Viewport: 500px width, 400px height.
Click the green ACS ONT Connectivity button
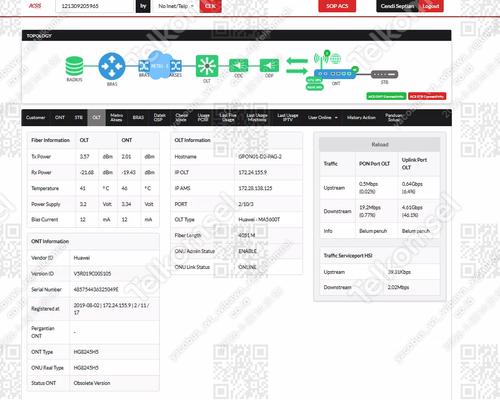[386, 96]
